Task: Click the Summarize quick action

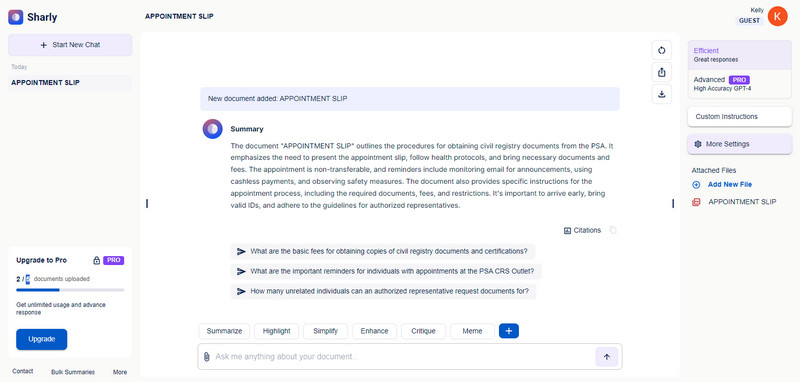Action: pyautogui.click(x=224, y=331)
